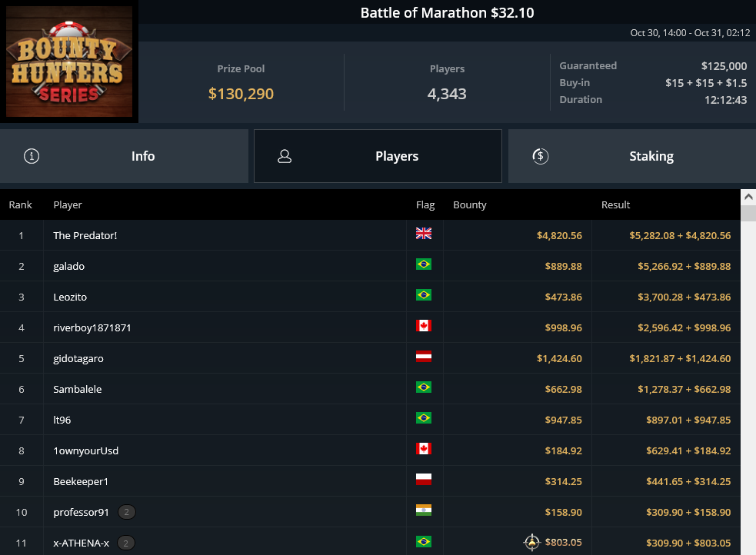Screen dimensions: 756x555
Task: Click the Brazil flag next to Sambalele
Action: (x=424, y=387)
